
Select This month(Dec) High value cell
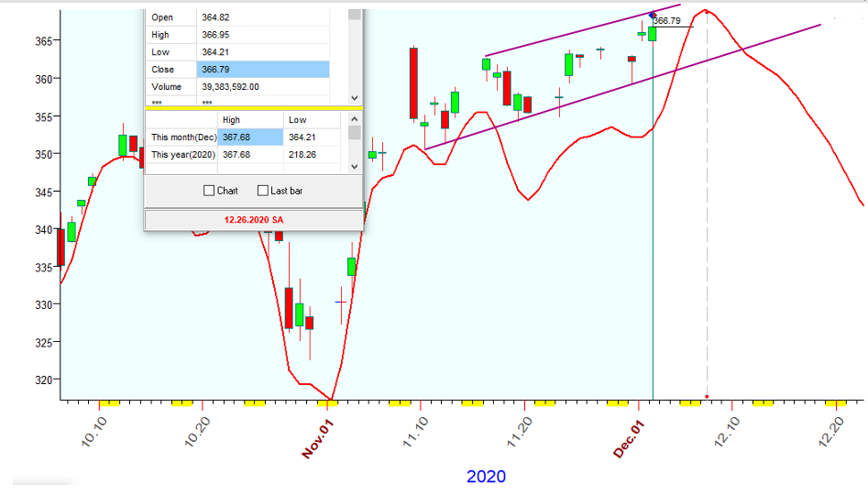249,137
